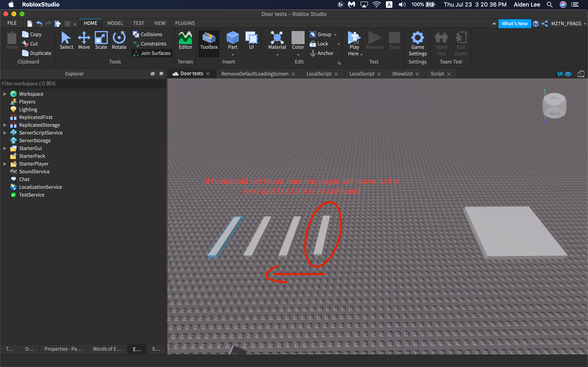Viewport: 588px width, 367px height.
Task: Open the Toolbox
Action: point(208,41)
